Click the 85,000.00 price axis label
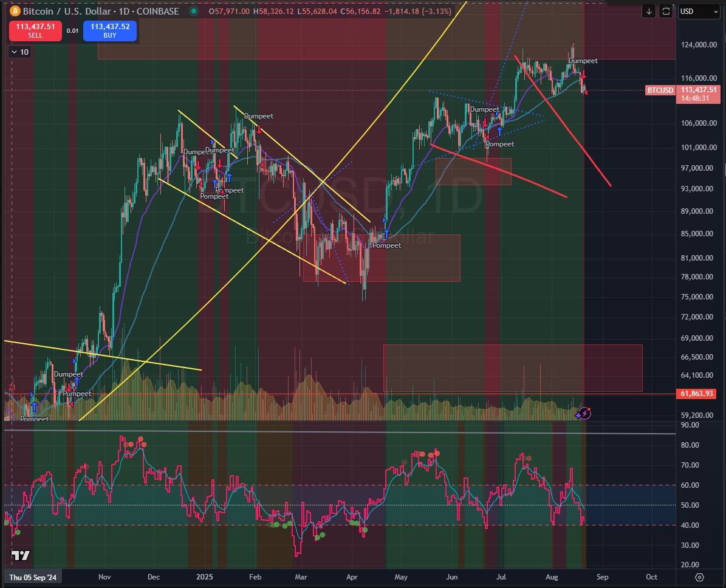Viewport: 726px width, 588px height. 697,234
